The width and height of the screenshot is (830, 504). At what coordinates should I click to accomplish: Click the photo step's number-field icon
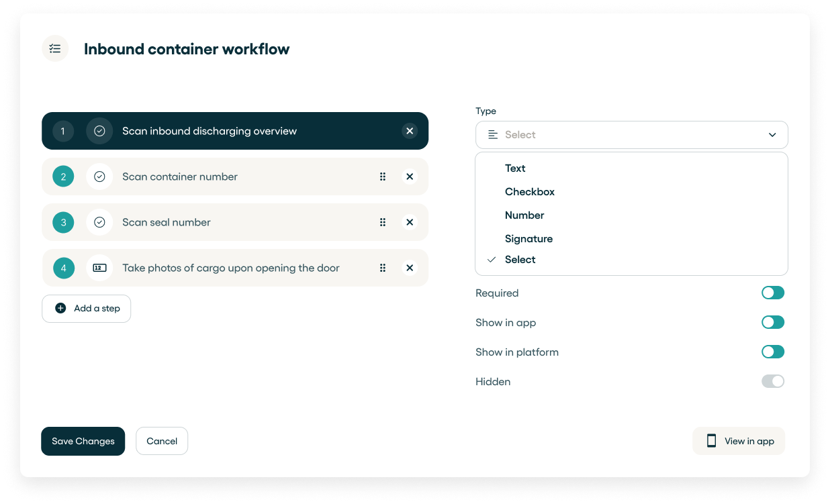click(99, 268)
